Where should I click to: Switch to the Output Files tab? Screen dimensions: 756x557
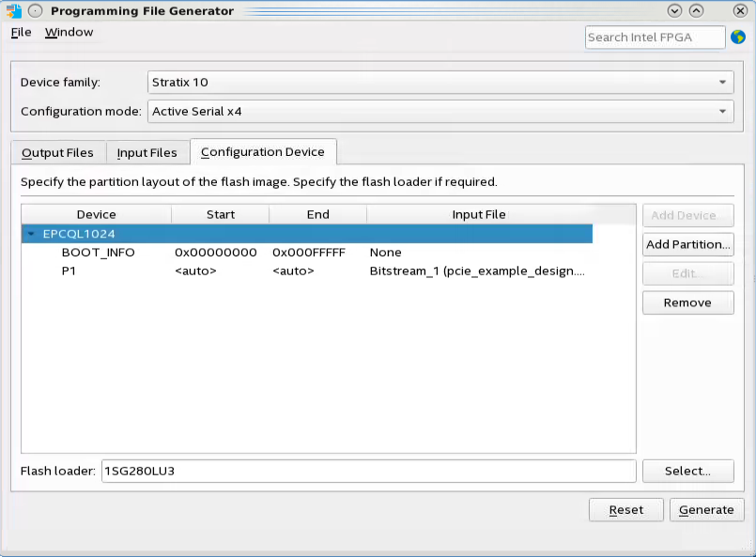click(x=57, y=152)
